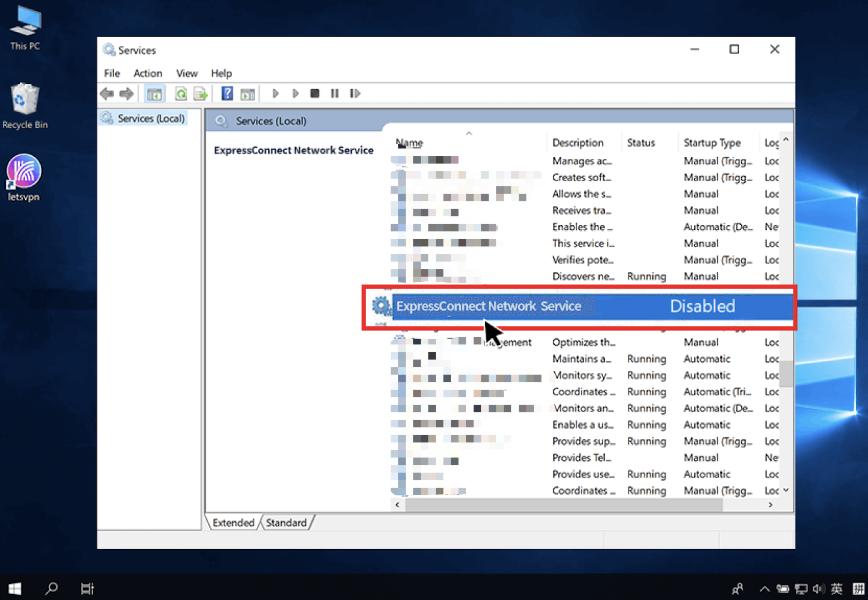Restart the selected service from the toolbar
Screen dimensions: 868x600
(x=355, y=93)
